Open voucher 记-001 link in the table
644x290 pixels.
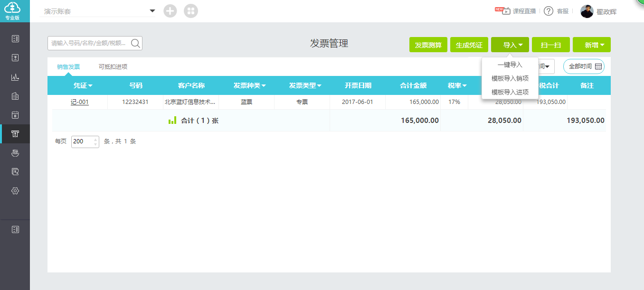click(79, 102)
